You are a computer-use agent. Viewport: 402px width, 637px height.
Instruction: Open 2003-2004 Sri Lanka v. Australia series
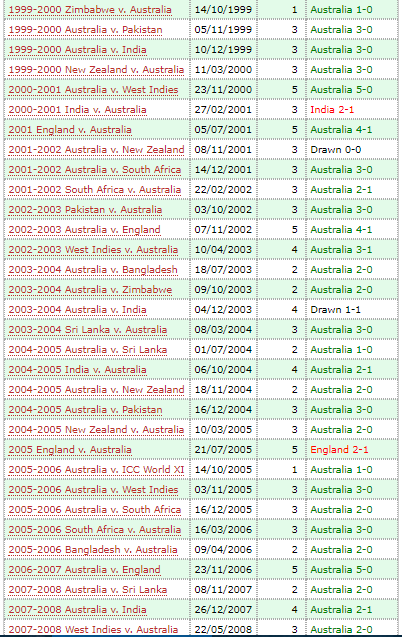88,330
